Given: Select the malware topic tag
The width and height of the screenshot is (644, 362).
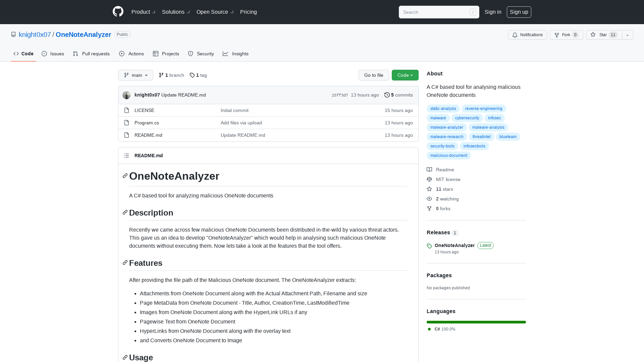Looking at the screenshot, I should 438,118.
